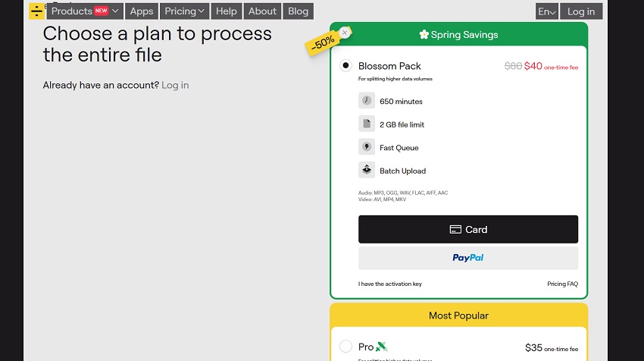Click the Batch Upload stack icon
This screenshot has width=644, height=361.
(x=367, y=170)
